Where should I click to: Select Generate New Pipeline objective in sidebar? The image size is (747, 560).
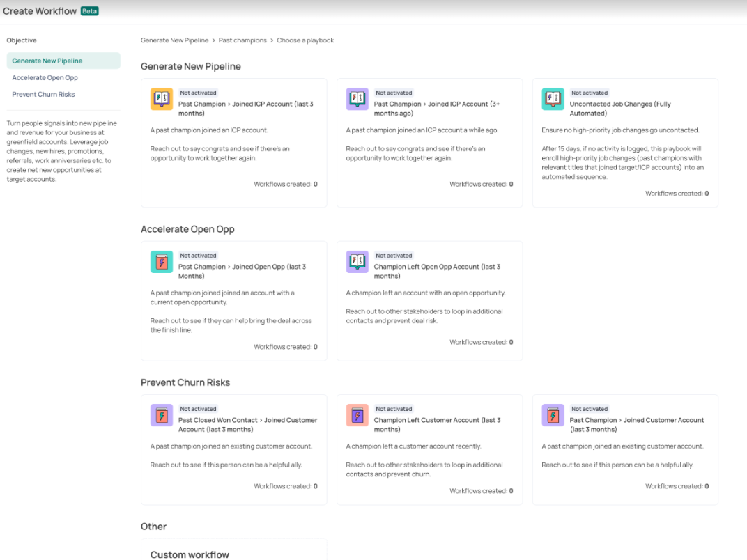63,61
